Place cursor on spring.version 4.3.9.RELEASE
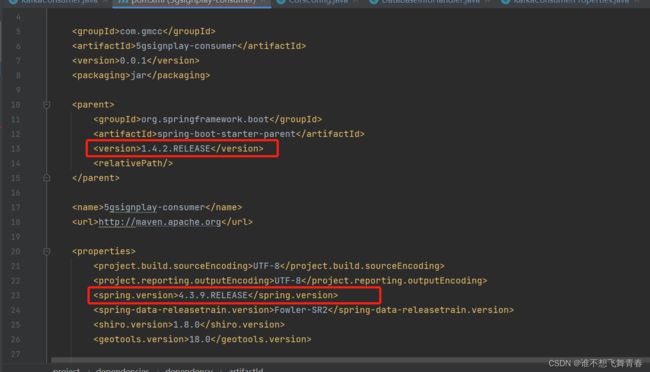The height and width of the screenshot is (372, 650). (x=216, y=295)
